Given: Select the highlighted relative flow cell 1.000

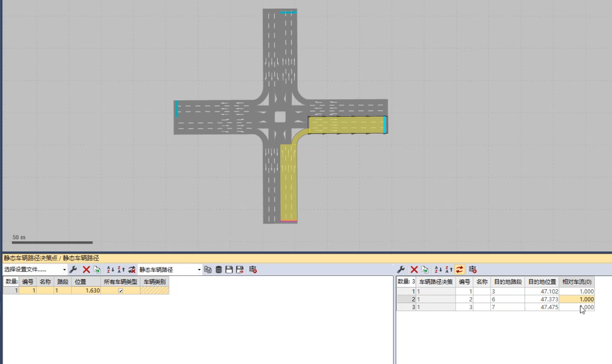Looking at the screenshot, I should point(577,299).
